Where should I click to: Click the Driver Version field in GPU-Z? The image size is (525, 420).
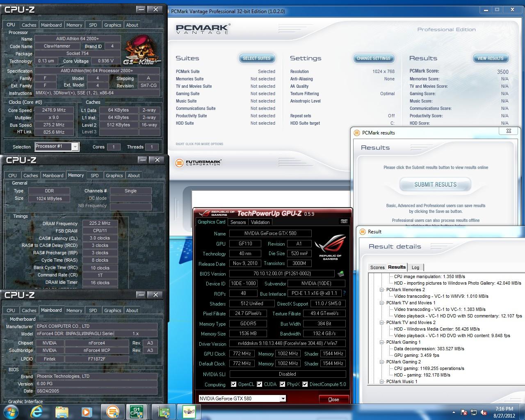point(288,343)
